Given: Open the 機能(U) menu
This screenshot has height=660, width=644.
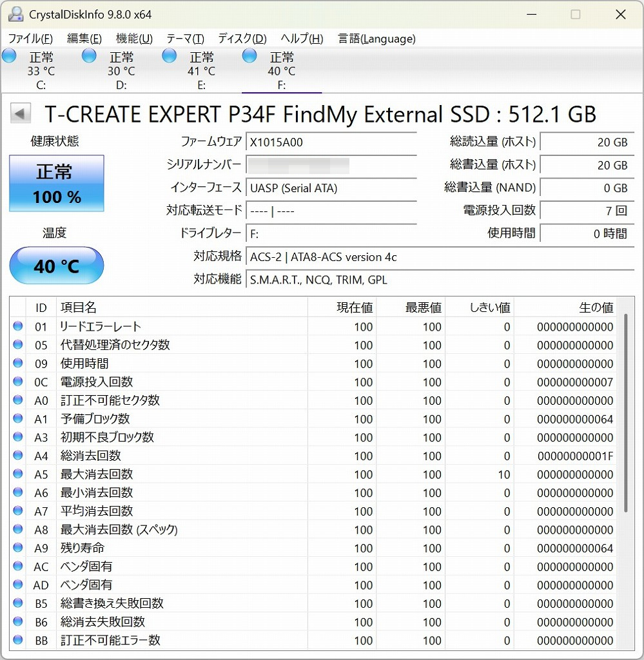Looking at the screenshot, I should 134,39.
